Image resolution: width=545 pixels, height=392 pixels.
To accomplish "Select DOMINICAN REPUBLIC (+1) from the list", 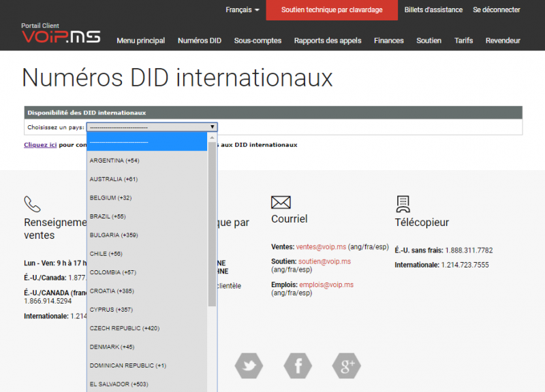I will (x=147, y=365).
